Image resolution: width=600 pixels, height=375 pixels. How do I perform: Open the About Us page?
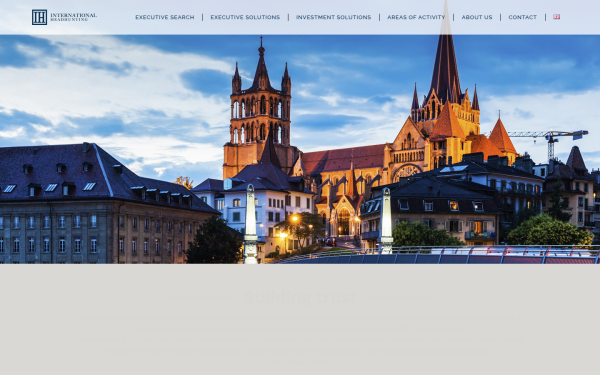(477, 17)
